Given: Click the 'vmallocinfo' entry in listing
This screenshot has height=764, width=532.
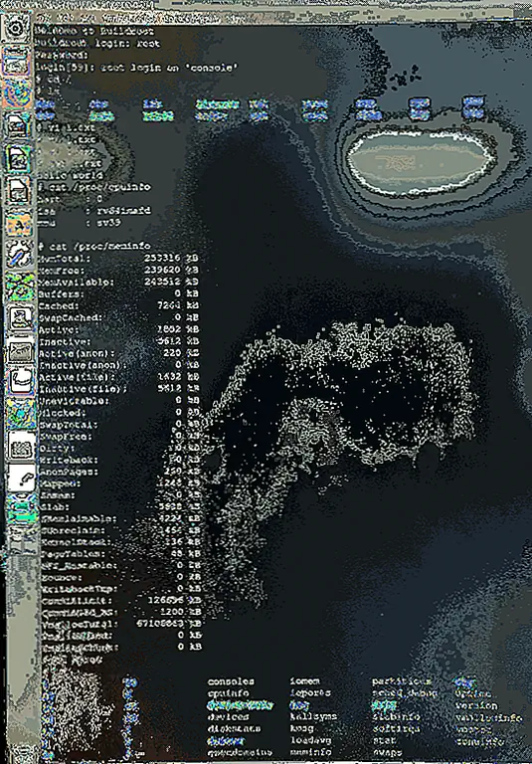Looking at the screenshot, I should (487, 717).
